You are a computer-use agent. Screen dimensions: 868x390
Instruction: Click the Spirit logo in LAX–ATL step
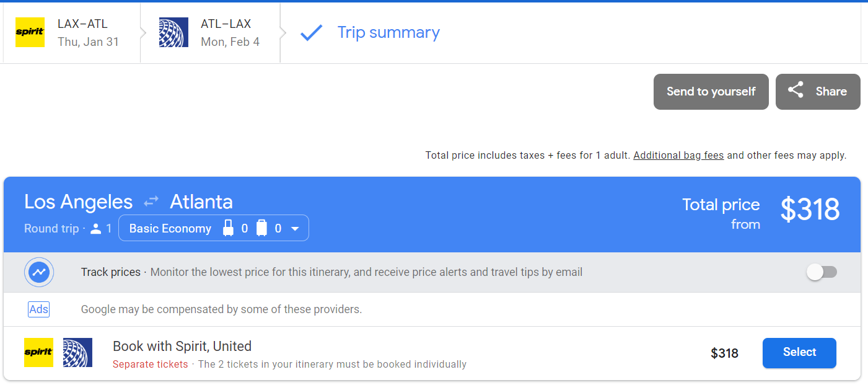coord(30,32)
